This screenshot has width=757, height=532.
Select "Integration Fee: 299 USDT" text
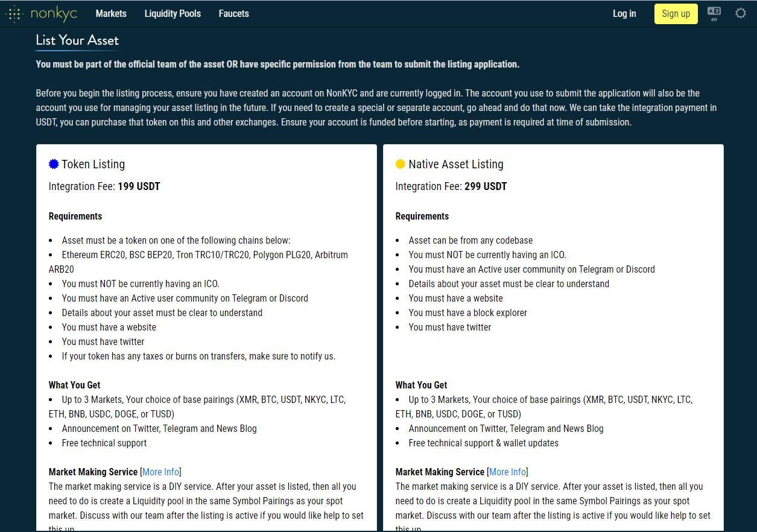pyautogui.click(x=451, y=186)
